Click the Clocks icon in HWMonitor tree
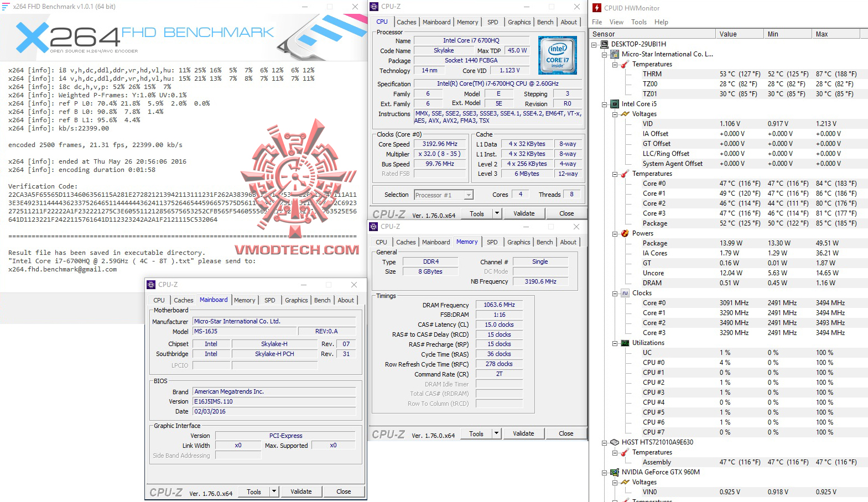868x502 pixels. pyautogui.click(x=625, y=293)
